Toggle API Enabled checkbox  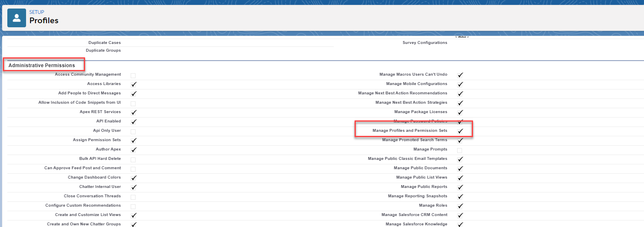point(134,122)
